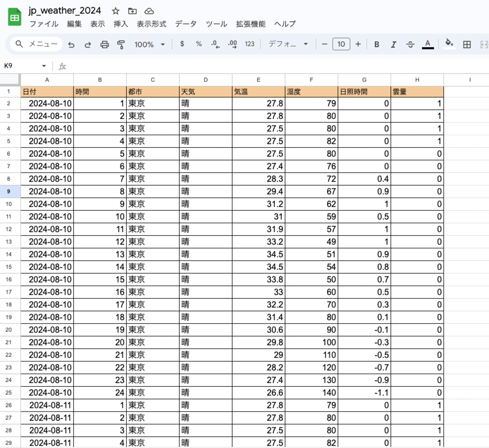489x448 pixels.
Task: Select all with the corner button
Action: coord(10,80)
